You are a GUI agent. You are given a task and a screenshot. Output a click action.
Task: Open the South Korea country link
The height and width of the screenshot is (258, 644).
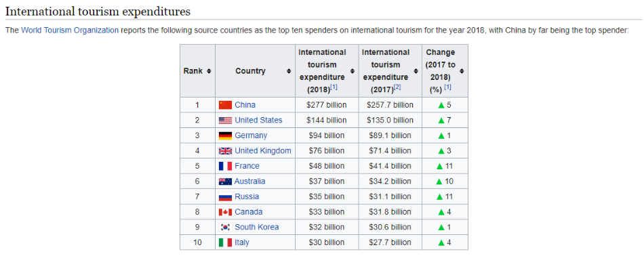coord(257,228)
